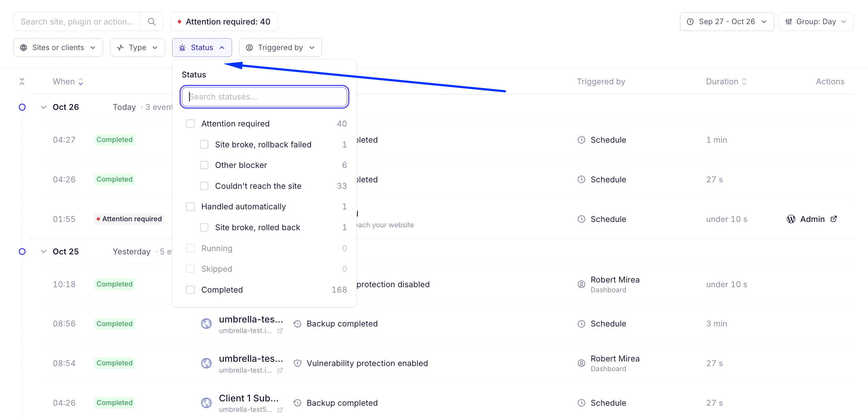Viewport: 868px width, 418px height.
Task: Open the Group: Day dropdown
Action: pos(816,22)
